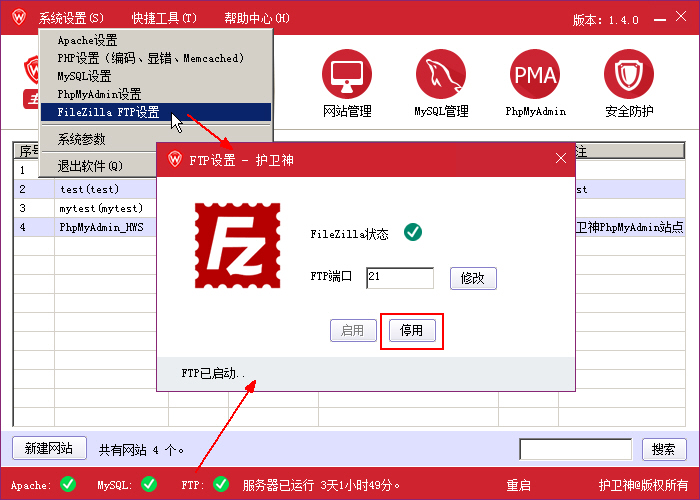
Task: Minimize the main 护卫神 window
Action: click(x=660, y=20)
